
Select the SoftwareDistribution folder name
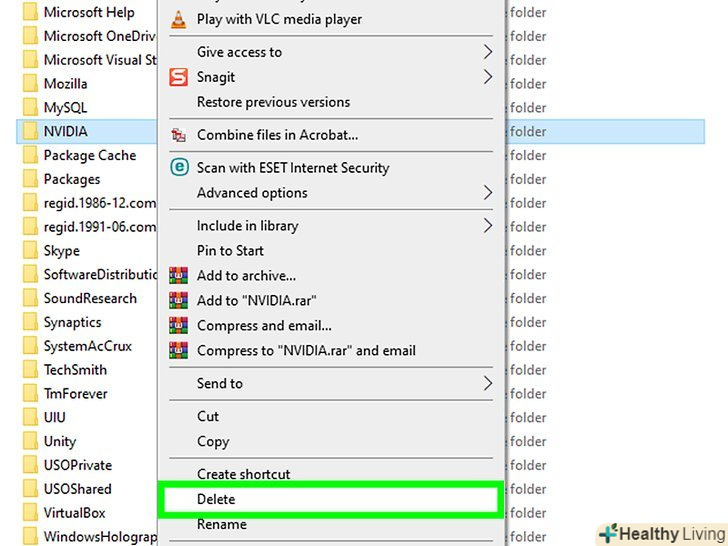100,274
